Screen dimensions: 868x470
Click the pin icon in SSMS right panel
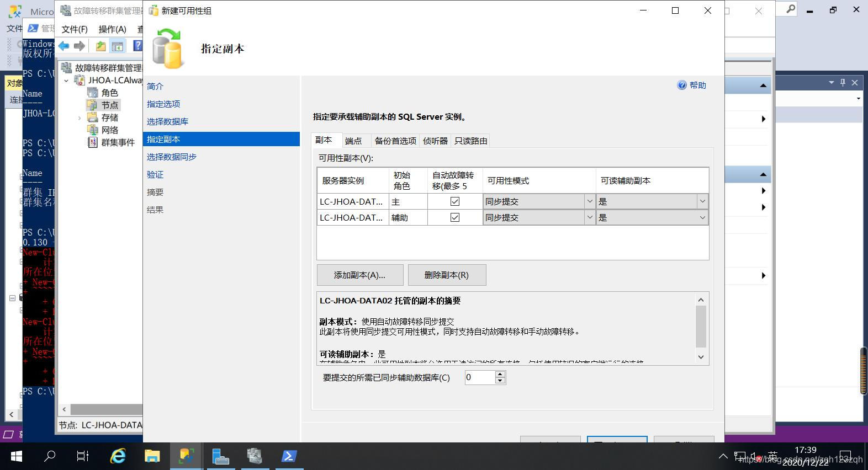click(843, 83)
